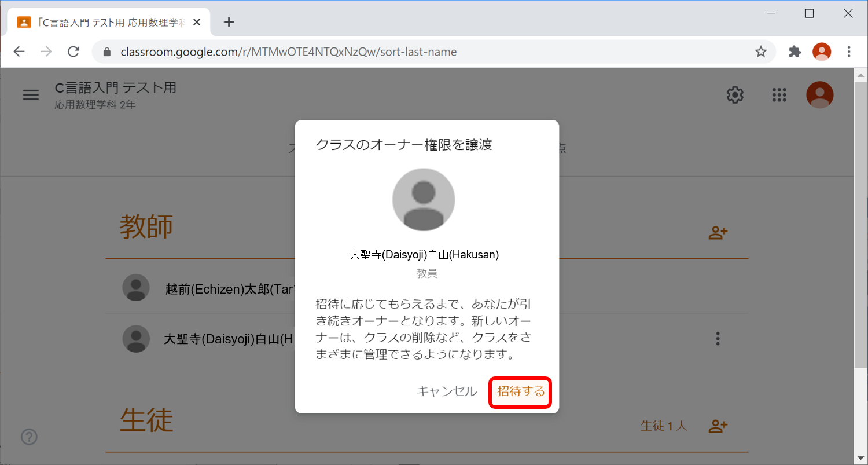Click the キャンセル button in dialog
This screenshot has height=465, width=868.
point(446,392)
